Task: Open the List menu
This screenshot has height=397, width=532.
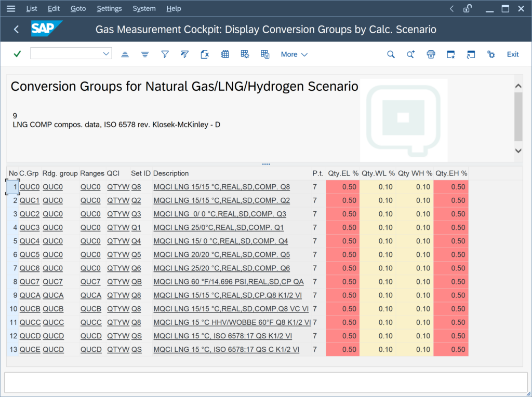Action: coord(32,8)
